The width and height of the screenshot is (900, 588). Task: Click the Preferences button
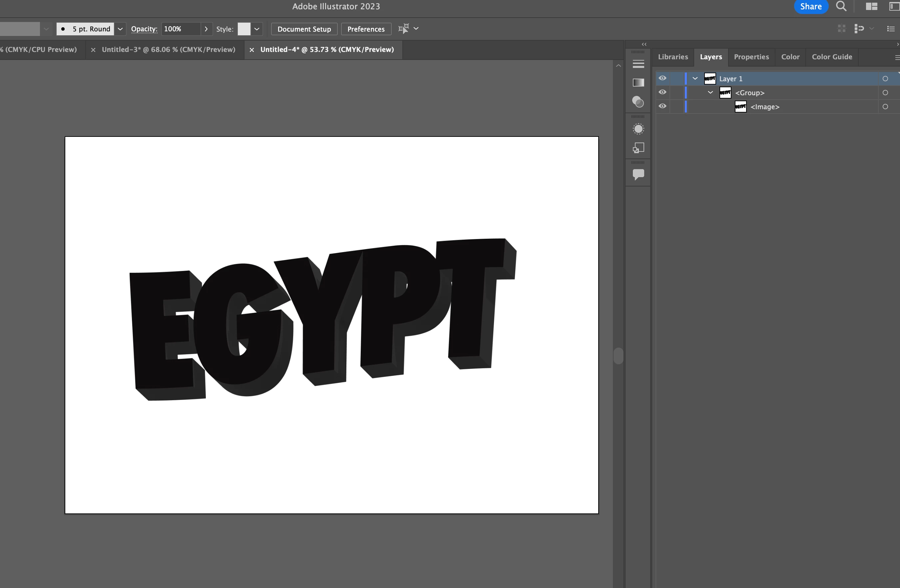click(366, 29)
